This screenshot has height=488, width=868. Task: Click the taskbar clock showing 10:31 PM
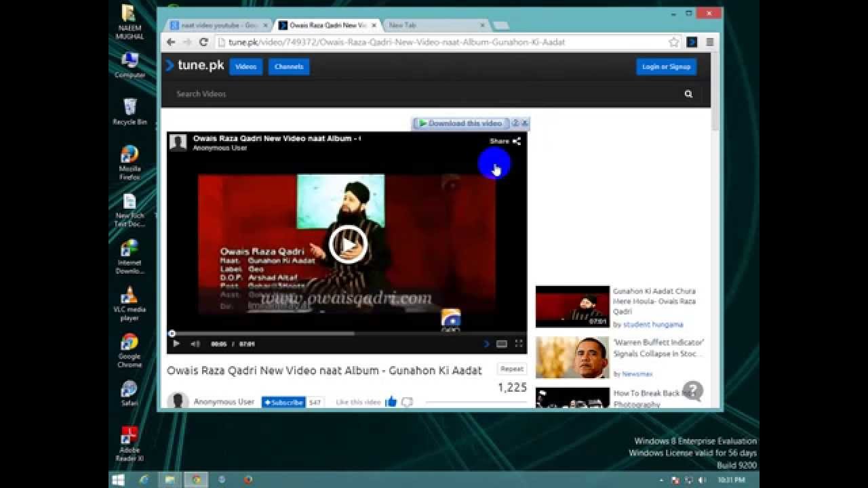[731, 480]
